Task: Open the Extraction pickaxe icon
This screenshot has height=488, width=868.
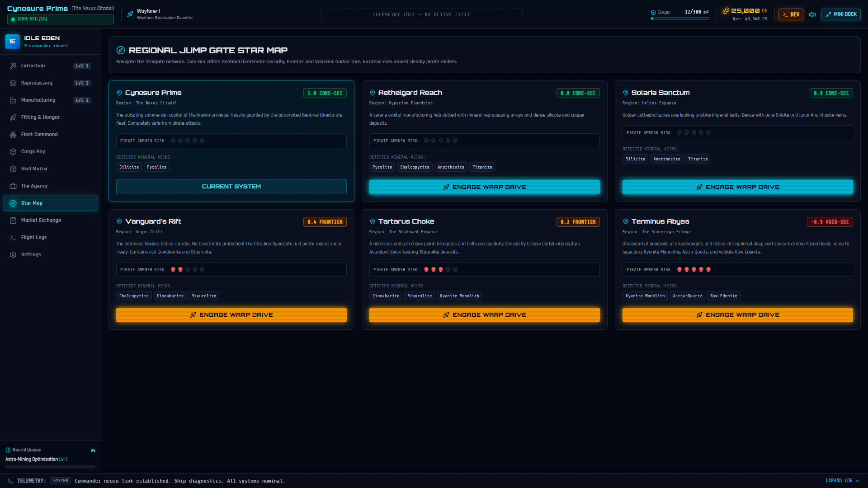Action: [13, 66]
